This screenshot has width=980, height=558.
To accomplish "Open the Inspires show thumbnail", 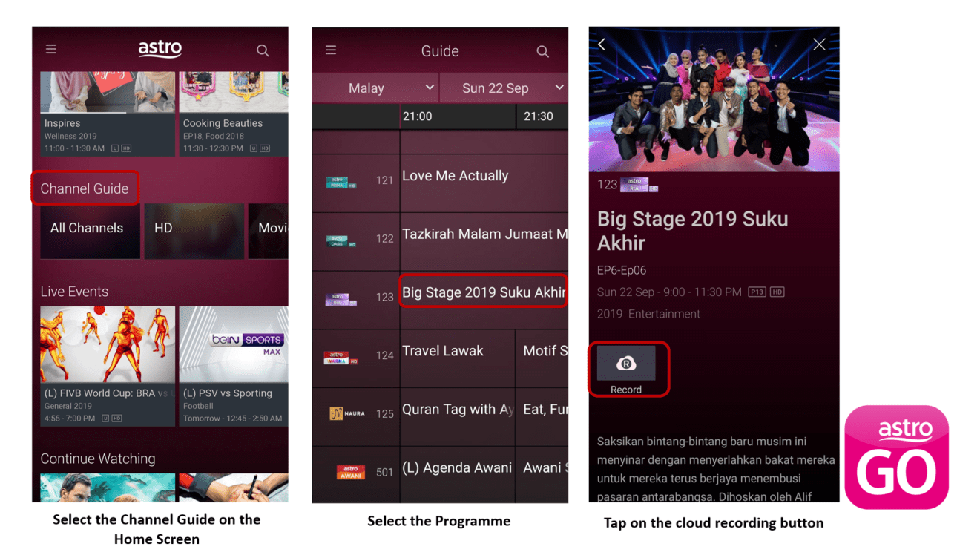I will pyautogui.click(x=108, y=114).
